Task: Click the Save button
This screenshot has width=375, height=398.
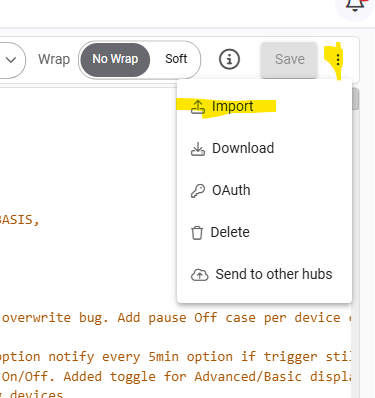Action: 289,60
